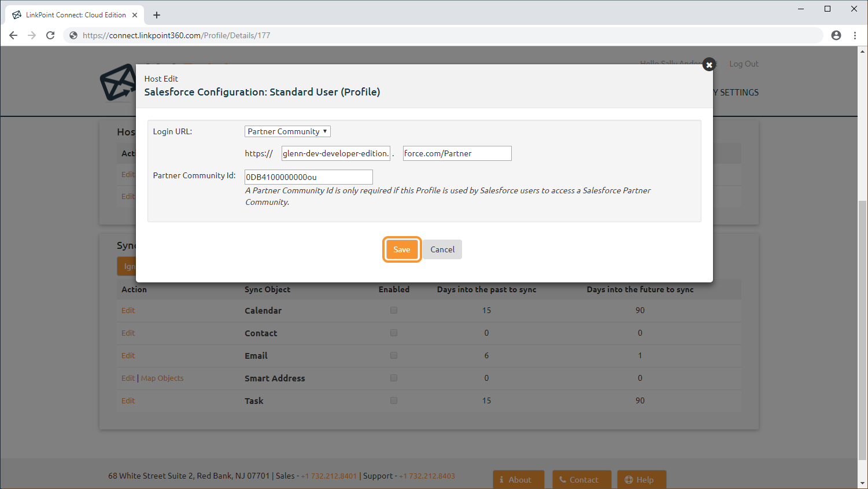Click the Days into the future to sync header
The width and height of the screenshot is (868, 489).
click(x=640, y=289)
